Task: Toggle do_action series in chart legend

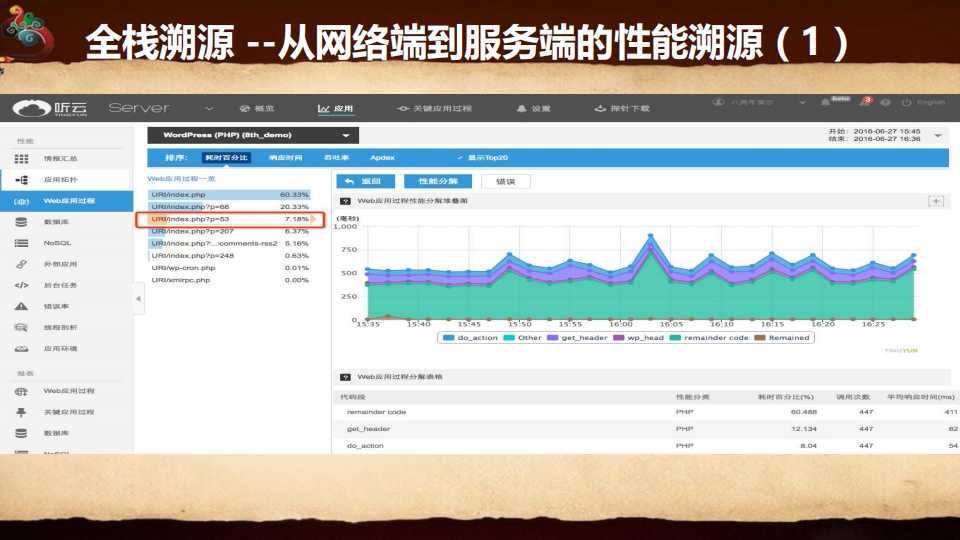Action: pos(470,338)
